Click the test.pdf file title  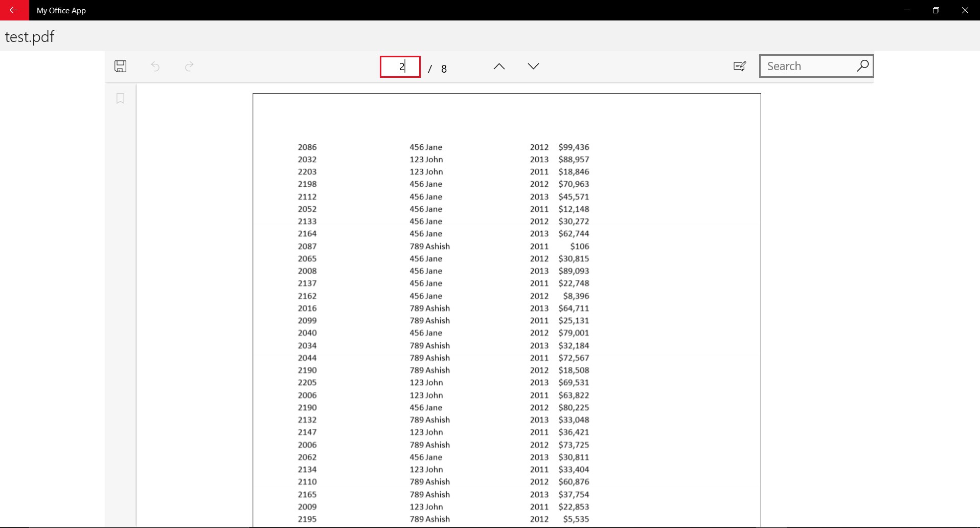30,37
